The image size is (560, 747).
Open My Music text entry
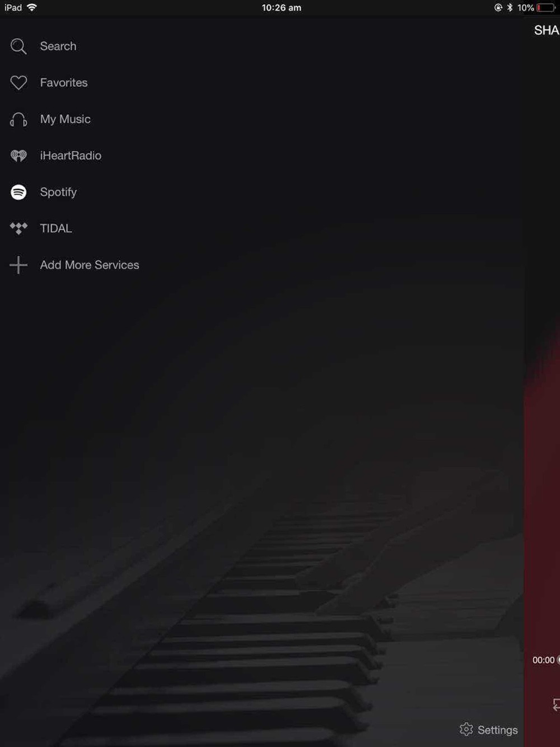(x=65, y=119)
